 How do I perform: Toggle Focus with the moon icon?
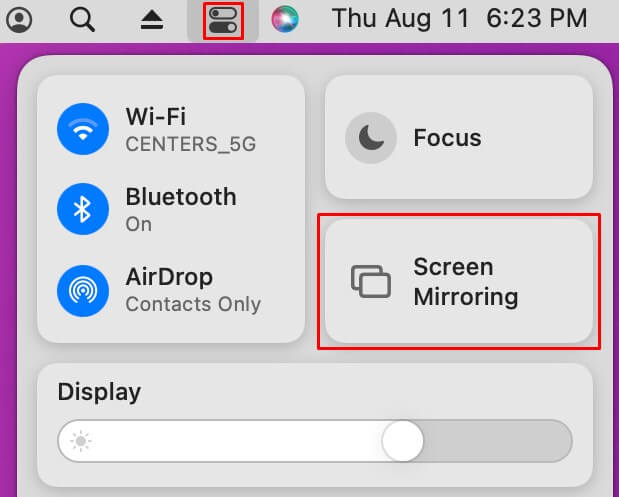tap(371, 138)
